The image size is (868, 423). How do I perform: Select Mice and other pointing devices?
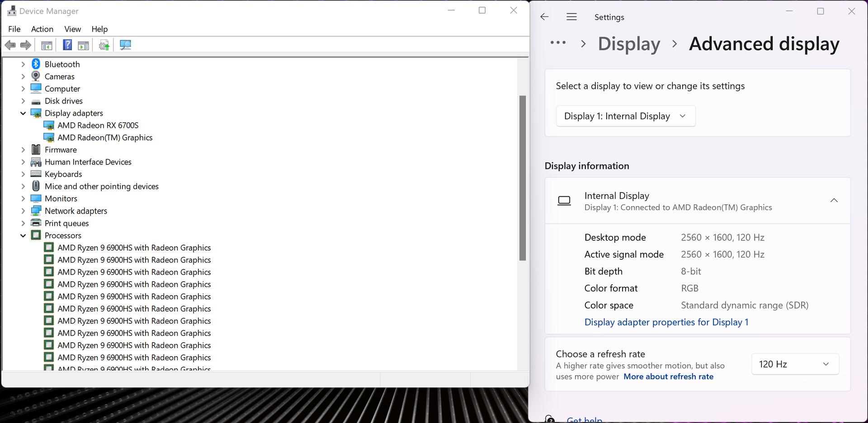pyautogui.click(x=102, y=186)
